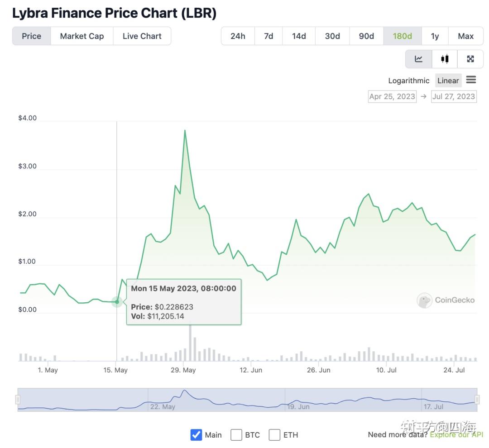Open the chart settings via hamburger icon

tap(471, 80)
